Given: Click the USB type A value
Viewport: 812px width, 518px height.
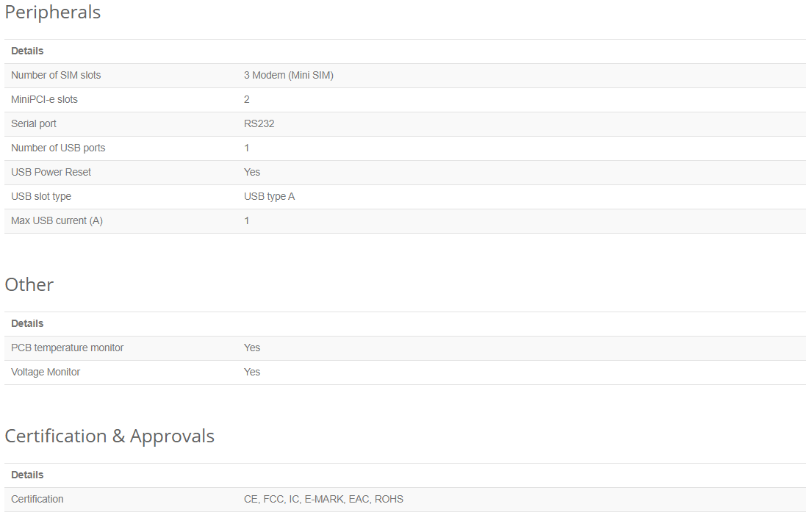Looking at the screenshot, I should click(x=269, y=196).
